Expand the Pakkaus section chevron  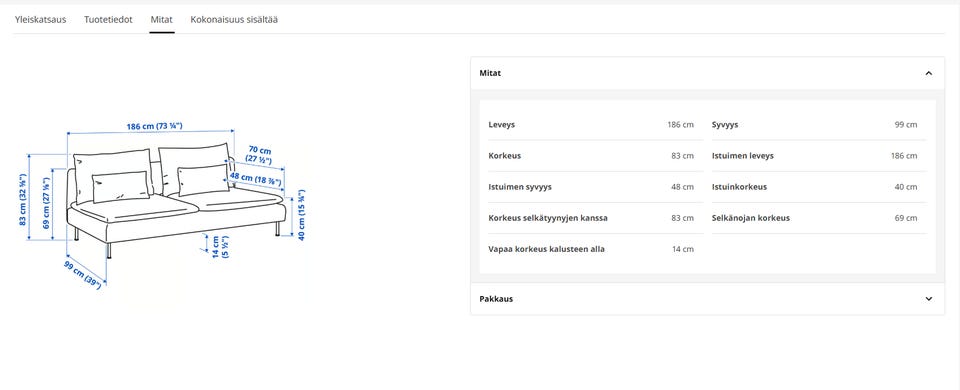click(x=929, y=299)
